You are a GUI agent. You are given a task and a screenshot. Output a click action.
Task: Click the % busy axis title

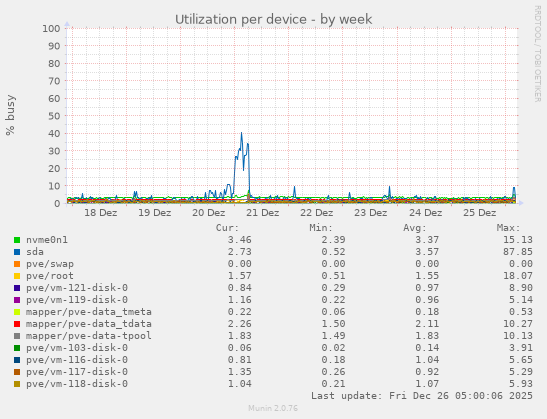pos(10,115)
